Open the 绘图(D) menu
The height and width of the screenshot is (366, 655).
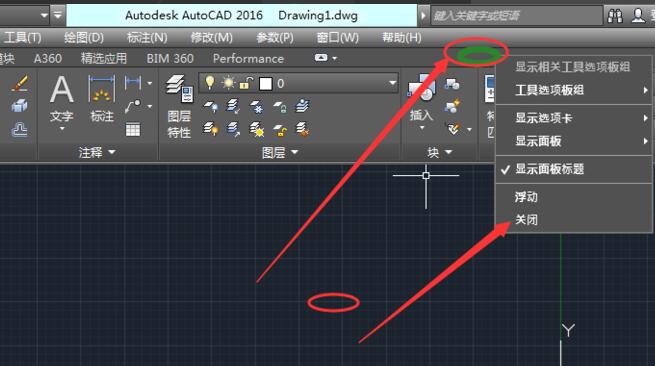(84, 38)
